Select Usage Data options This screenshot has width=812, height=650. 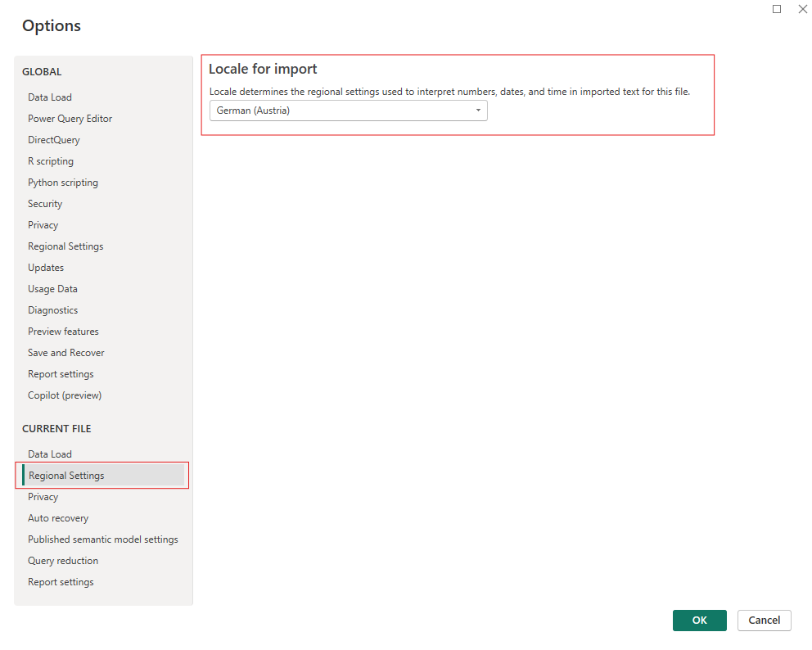52,288
